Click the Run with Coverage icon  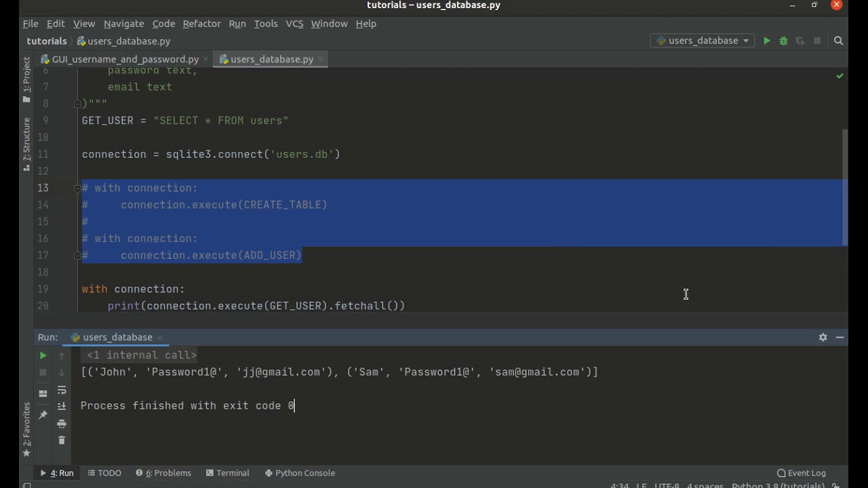click(800, 41)
